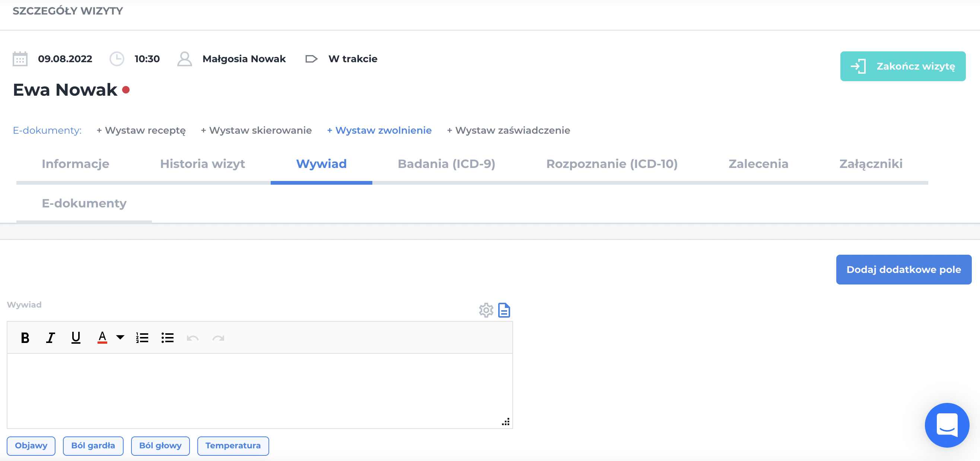Click the SZCZEGÓŁY WIZYTY heading
Viewport: 980px width, 461px height.
[x=68, y=11]
